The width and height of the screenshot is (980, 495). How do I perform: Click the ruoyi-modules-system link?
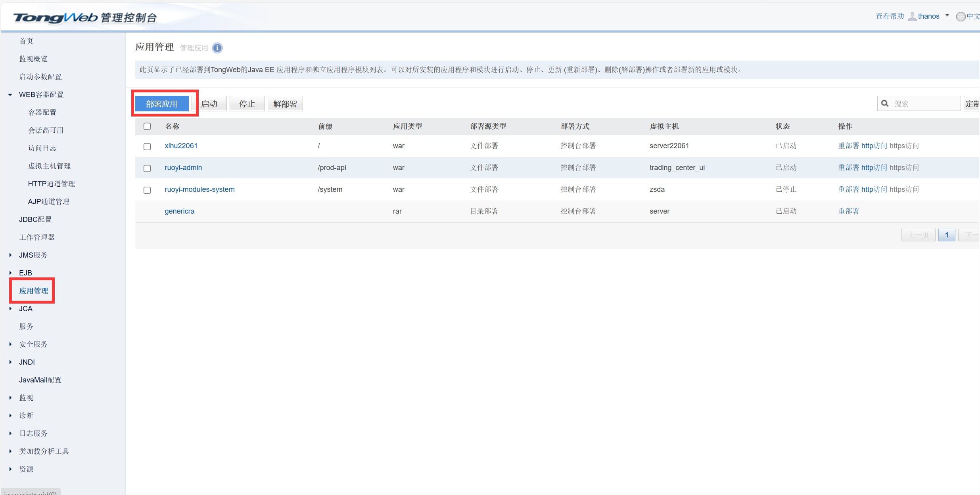point(199,189)
